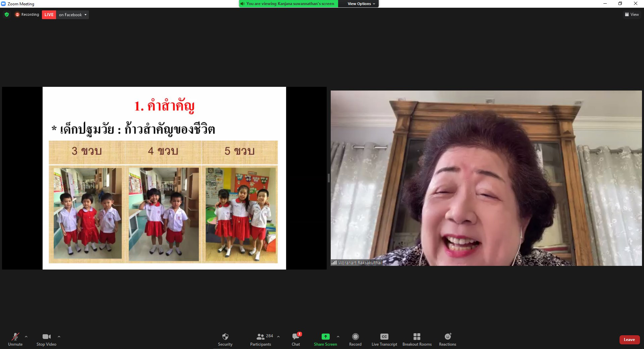Click the participant count 284
The height and width of the screenshot is (349, 644).
(x=270, y=336)
